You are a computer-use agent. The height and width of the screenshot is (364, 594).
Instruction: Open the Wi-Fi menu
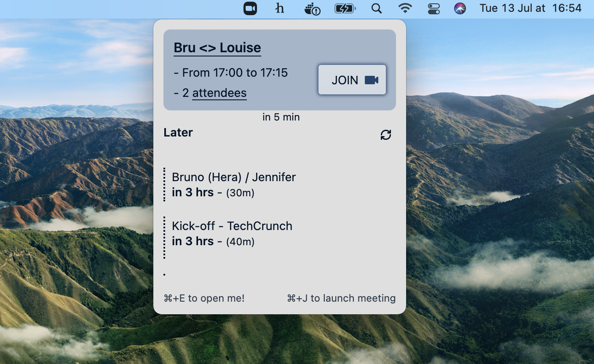[x=405, y=8]
